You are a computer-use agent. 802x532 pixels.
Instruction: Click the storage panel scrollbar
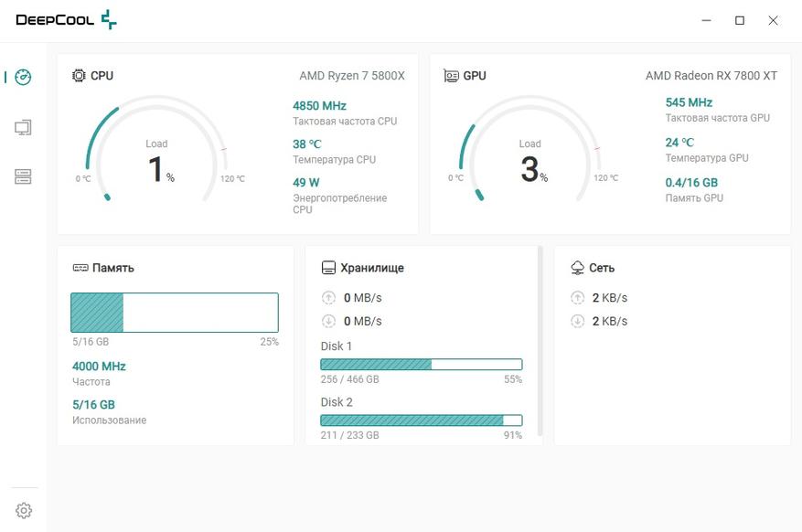click(540, 341)
